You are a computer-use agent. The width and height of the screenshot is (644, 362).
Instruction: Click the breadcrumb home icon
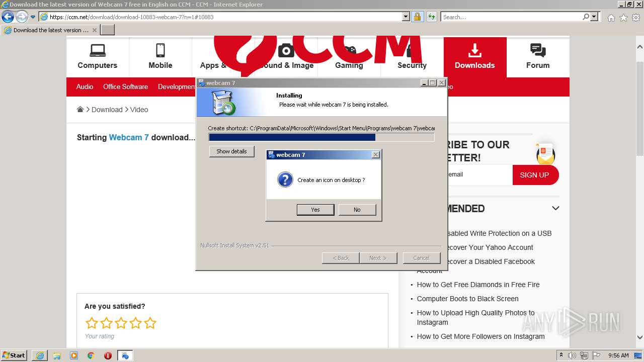pyautogui.click(x=80, y=109)
